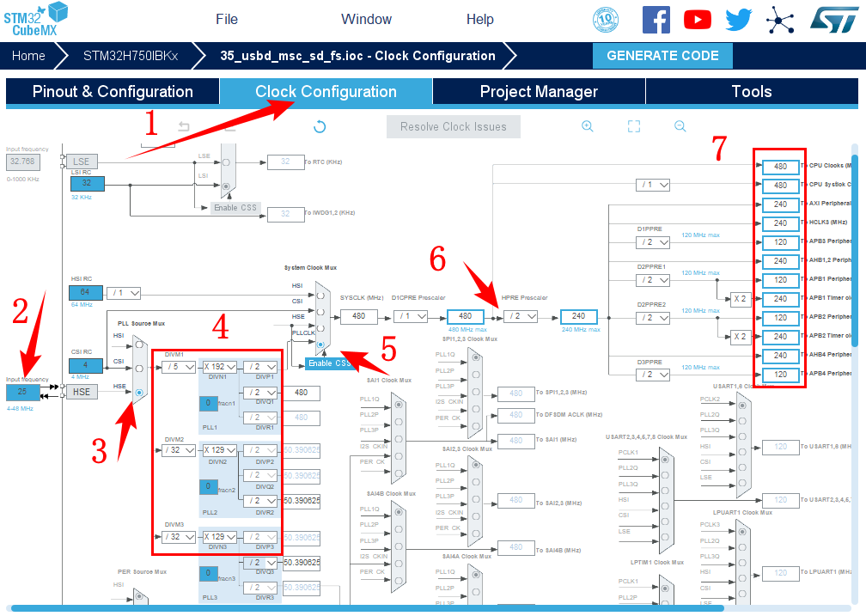Open the Twitter bird icon link
The image size is (866, 616).
(738, 20)
